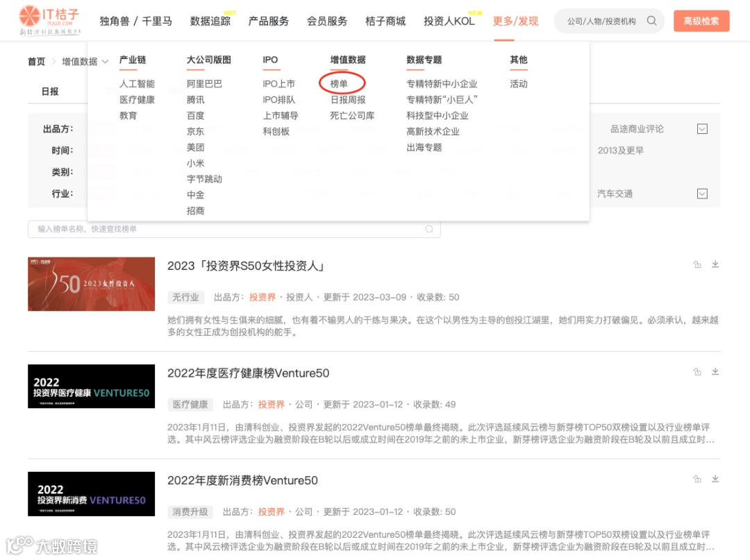Image resolution: width=750 pixels, height=560 pixels.
Task: Select 字节跳动 under 大公司版图
Action: click(205, 179)
